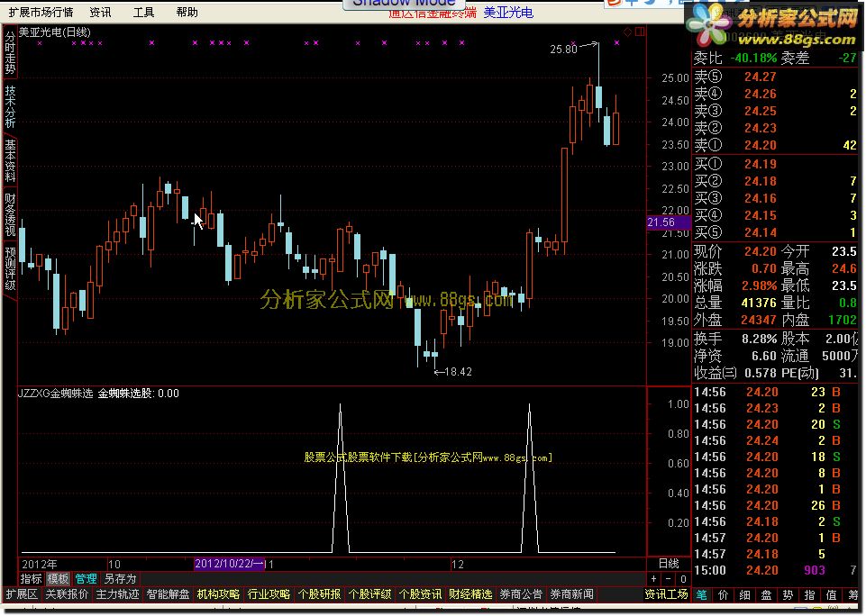The image size is (866, 616).
Task: Select the 值 tab in quote panel
Action: coord(831,595)
